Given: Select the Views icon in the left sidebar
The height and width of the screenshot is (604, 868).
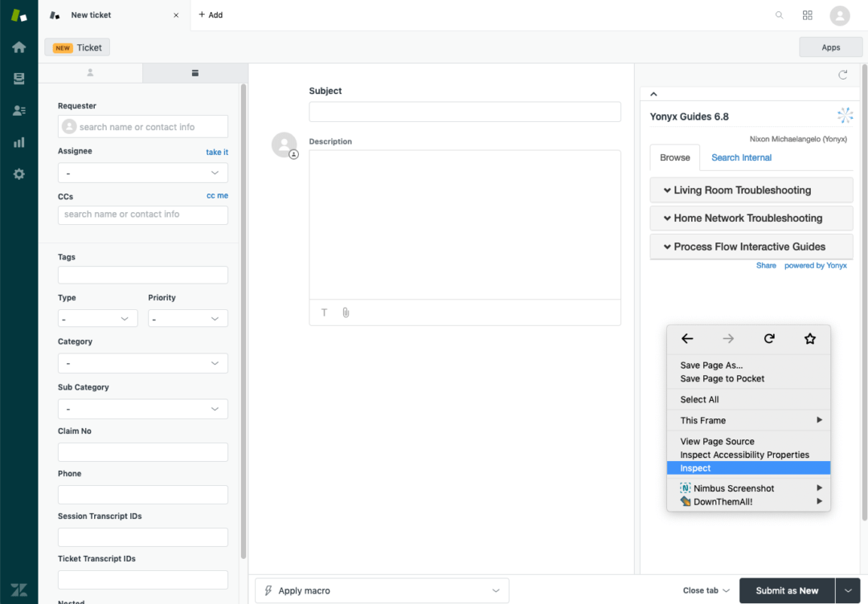Looking at the screenshot, I should pyautogui.click(x=18, y=78).
